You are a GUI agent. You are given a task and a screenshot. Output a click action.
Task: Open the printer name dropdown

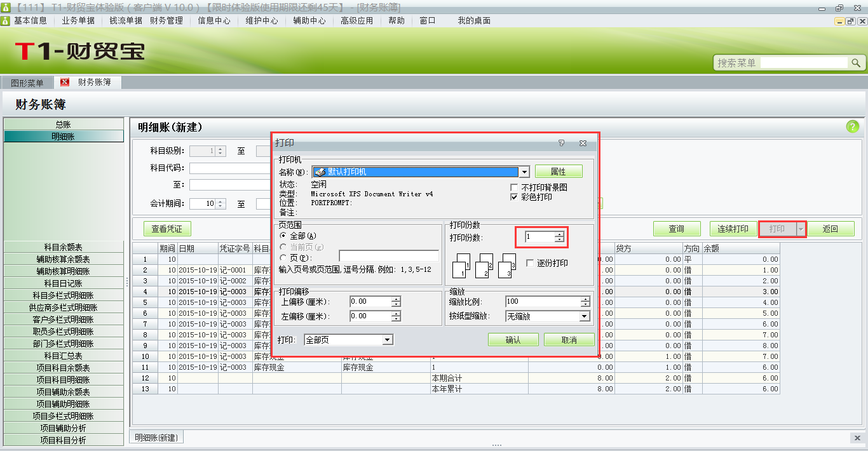coord(524,172)
